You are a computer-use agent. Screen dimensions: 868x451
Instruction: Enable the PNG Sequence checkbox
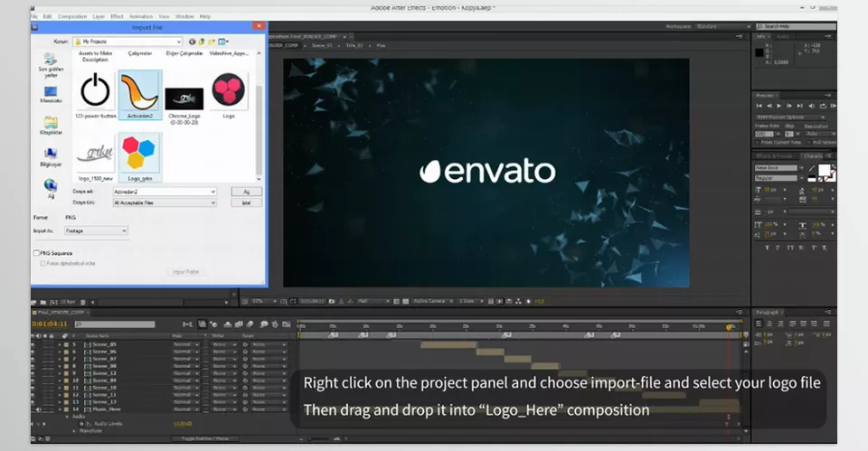tap(36, 253)
